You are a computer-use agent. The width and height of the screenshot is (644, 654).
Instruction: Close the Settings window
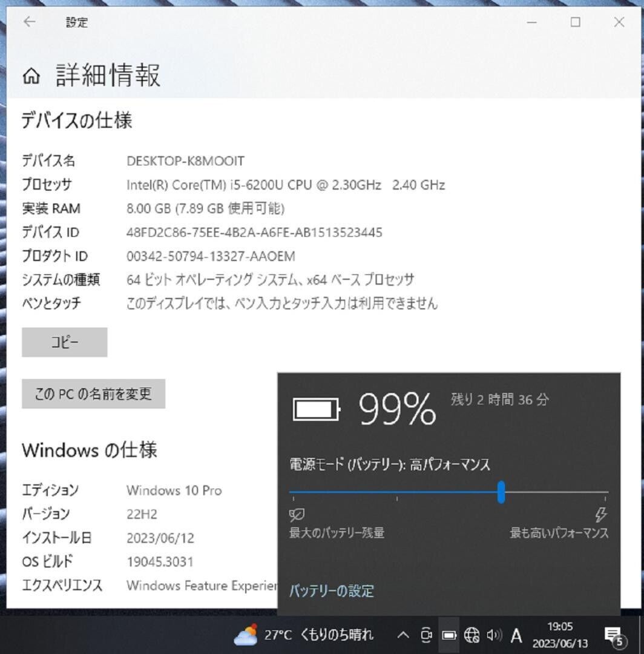[619, 22]
